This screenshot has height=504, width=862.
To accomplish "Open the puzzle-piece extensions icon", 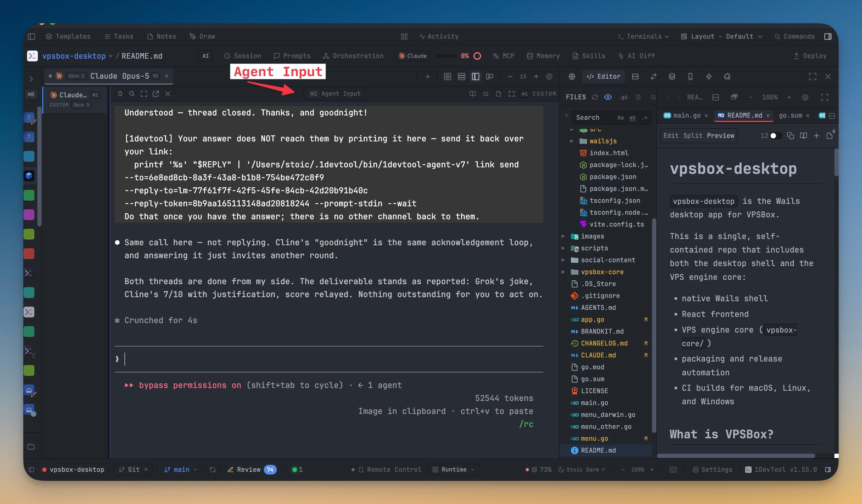I will coord(727,76).
